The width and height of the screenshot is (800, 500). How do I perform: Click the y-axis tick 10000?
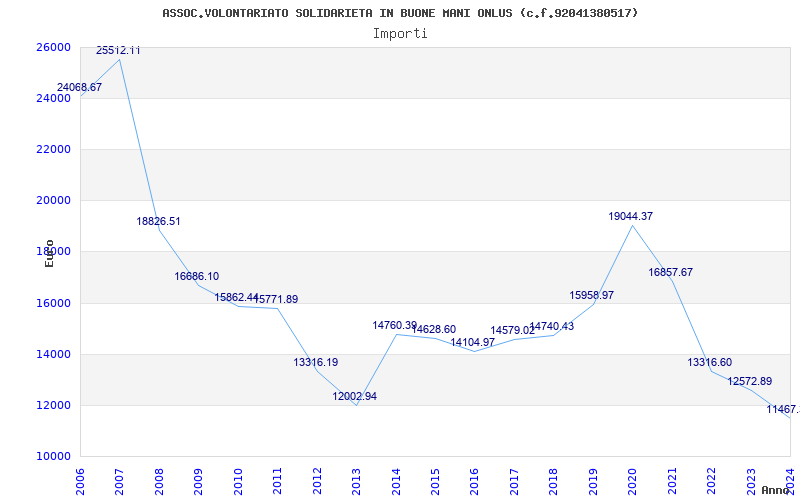tap(53, 456)
